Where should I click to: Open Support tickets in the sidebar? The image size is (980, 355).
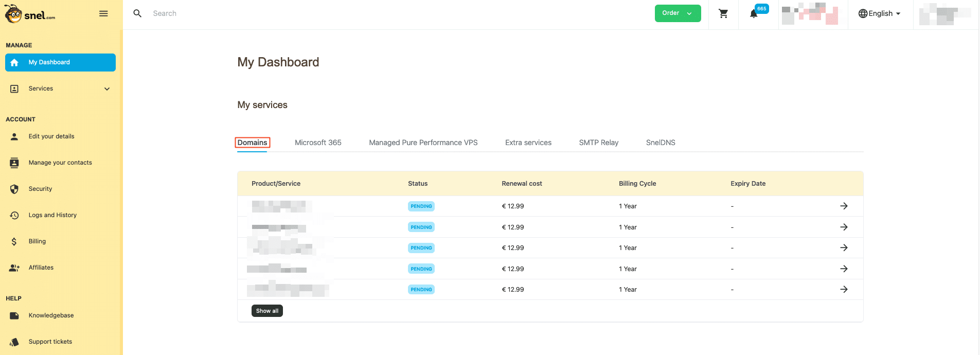50,342
